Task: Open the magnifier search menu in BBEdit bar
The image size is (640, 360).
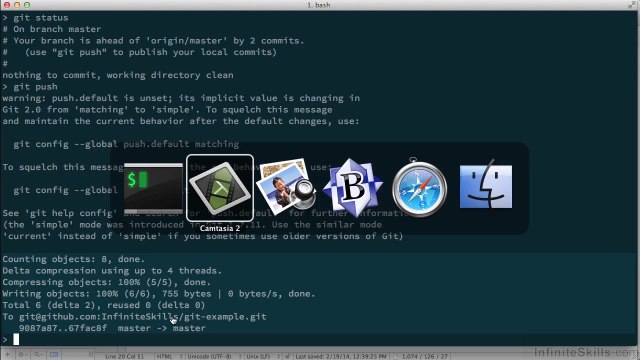Action: tap(38, 355)
